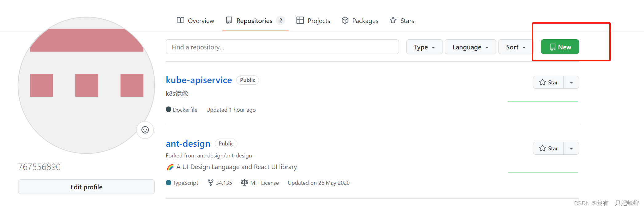Image resolution: width=644 pixels, height=209 pixels.
Task: Go to the Packages tab
Action: 360,21
